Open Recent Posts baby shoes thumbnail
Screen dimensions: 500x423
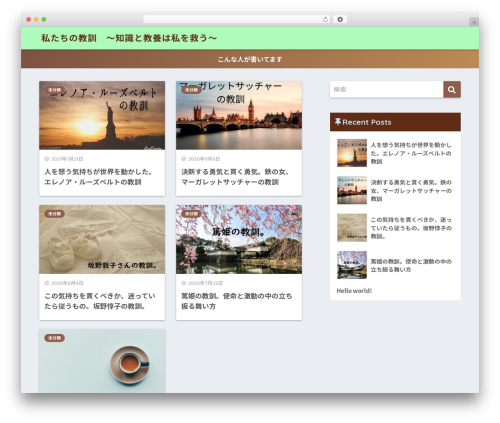pyautogui.click(x=352, y=228)
